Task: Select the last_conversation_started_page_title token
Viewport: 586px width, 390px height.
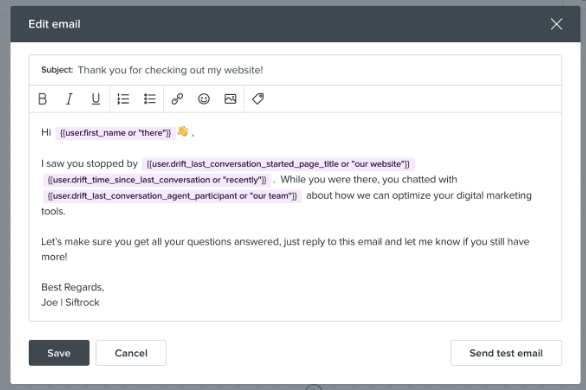Action: pyautogui.click(x=278, y=164)
